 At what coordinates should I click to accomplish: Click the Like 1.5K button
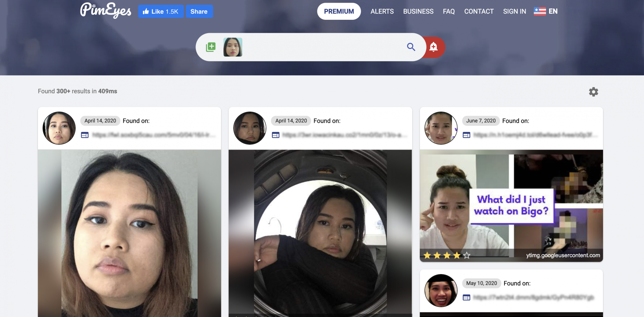pyautogui.click(x=161, y=11)
